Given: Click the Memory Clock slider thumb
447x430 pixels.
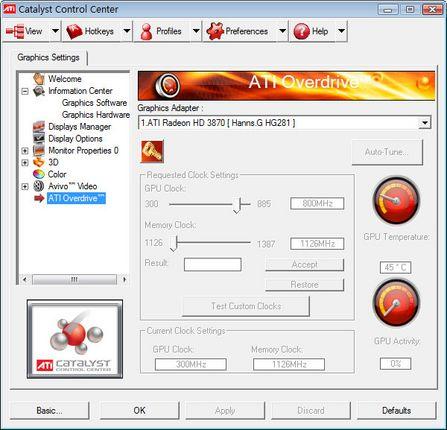Looking at the screenshot, I should (x=173, y=244).
